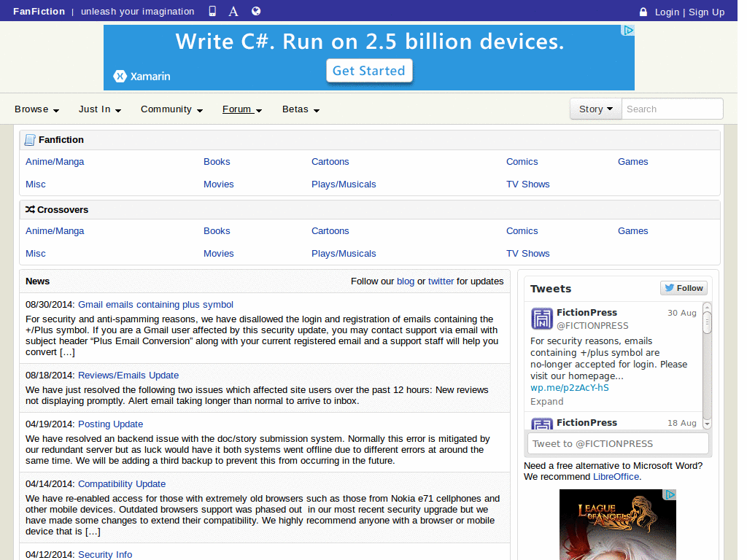Open Fanfiction Cartoons category
The width and height of the screenshot is (747, 560).
tap(330, 162)
